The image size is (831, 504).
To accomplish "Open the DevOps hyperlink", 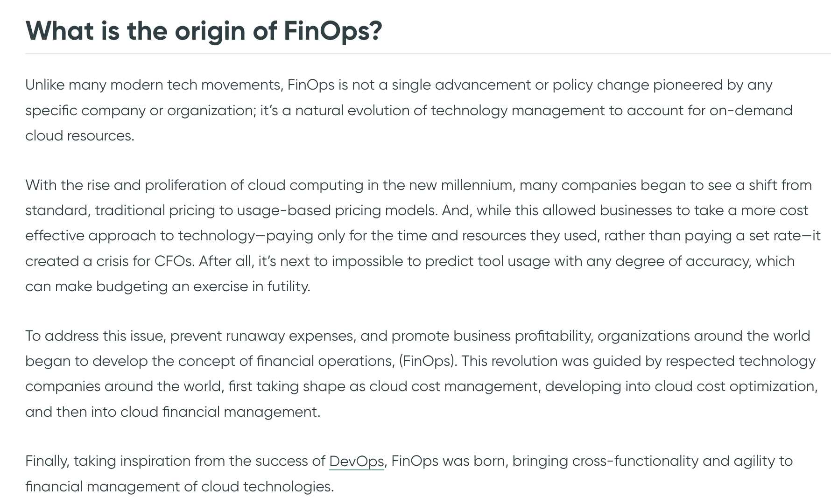I will (x=356, y=461).
